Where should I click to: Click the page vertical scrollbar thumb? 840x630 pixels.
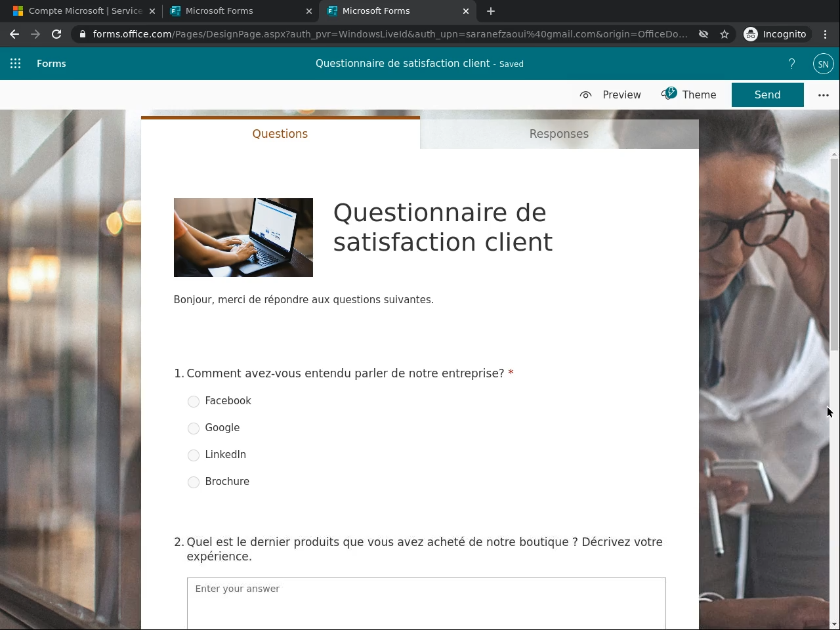click(835, 255)
